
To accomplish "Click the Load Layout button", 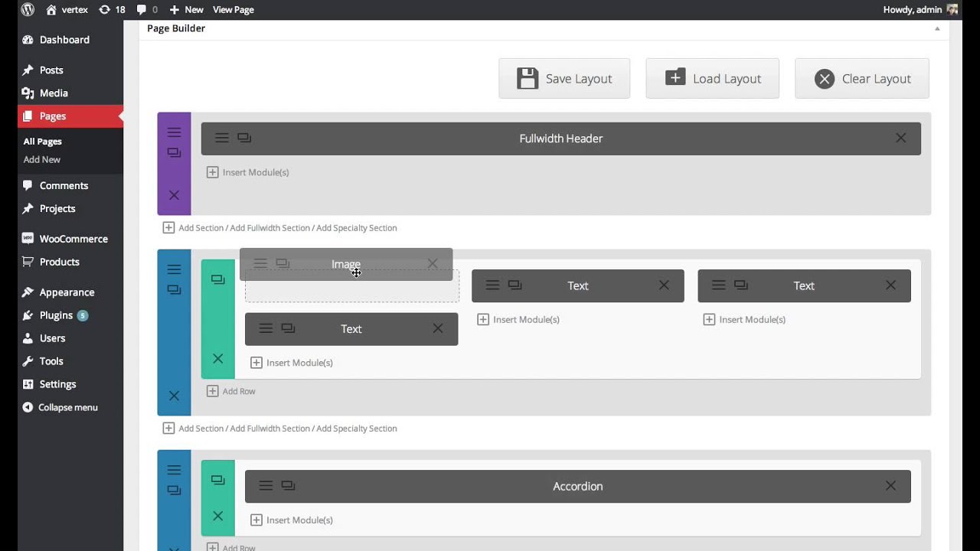I will 712,78.
